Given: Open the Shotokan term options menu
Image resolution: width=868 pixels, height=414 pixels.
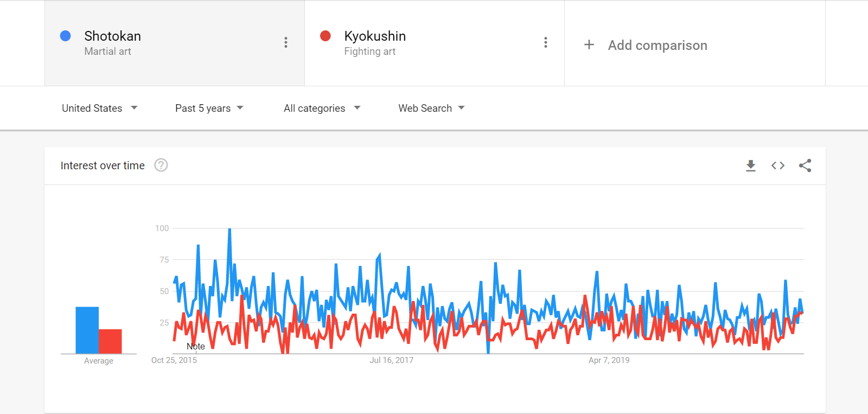Looking at the screenshot, I should pos(286,42).
